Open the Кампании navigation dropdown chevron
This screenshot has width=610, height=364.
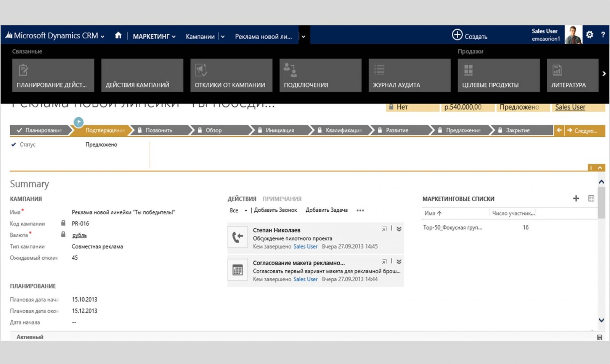pyautogui.click(x=222, y=36)
